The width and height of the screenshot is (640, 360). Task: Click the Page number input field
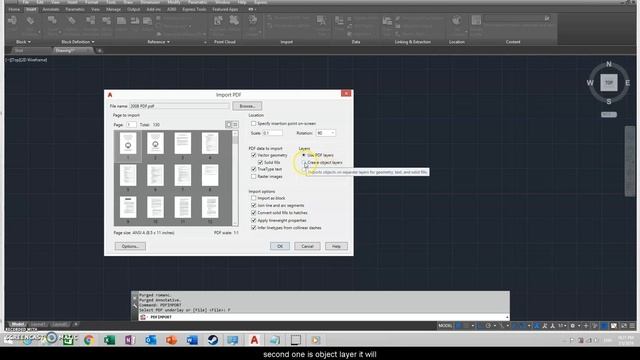pyautogui.click(x=131, y=124)
